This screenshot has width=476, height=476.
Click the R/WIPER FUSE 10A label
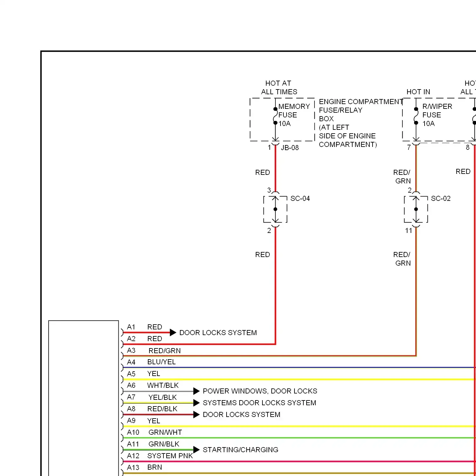coord(437,115)
